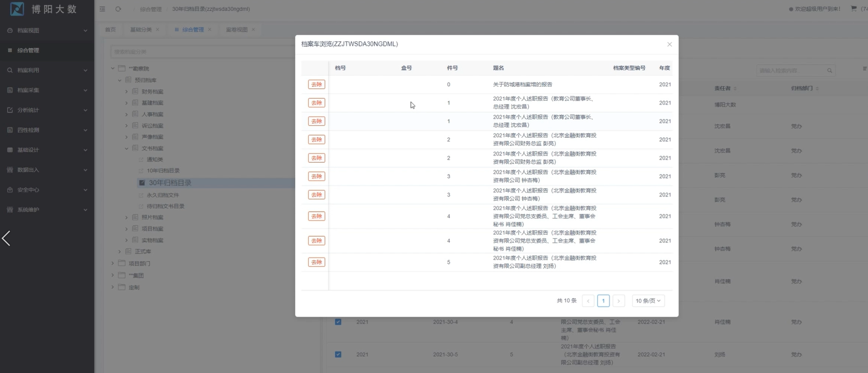
Task: Click the 通知类 node icon
Action: [x=142, y=160]
